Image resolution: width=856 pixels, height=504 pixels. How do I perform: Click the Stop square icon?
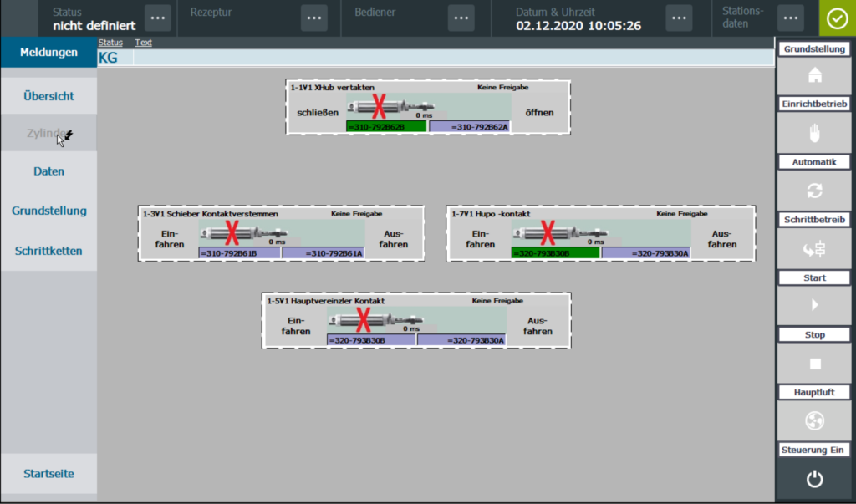(814, 363)
